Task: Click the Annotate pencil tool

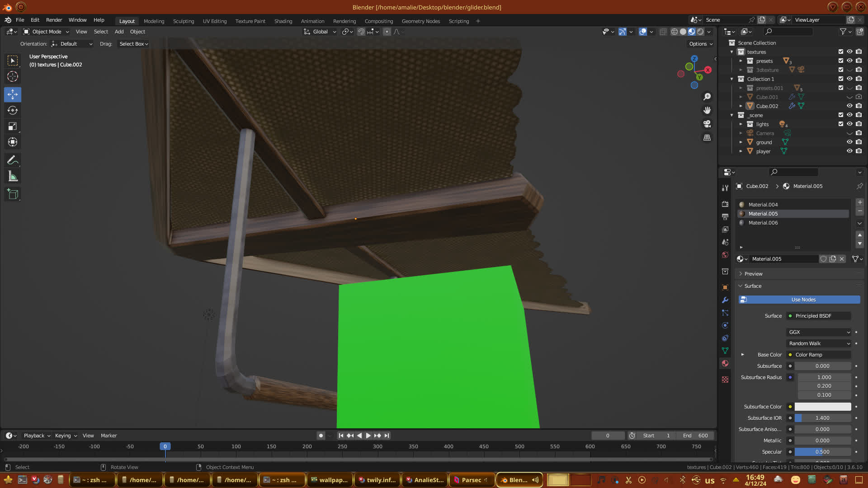Action: [13, 160]
